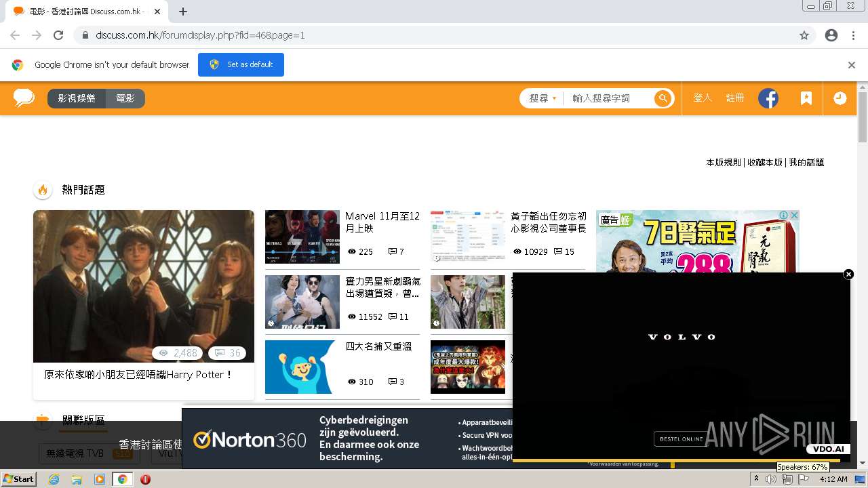Expand the 搜尋 search type dropdown
Viewport: 868px width, 488px height.
point(542,98)
